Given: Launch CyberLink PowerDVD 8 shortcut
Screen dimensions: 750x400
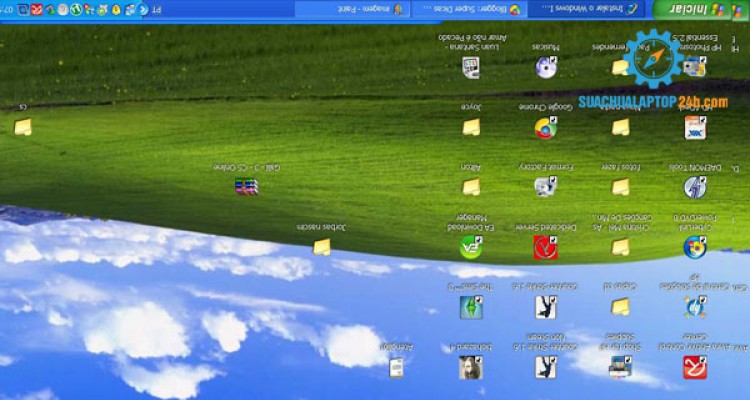Looking at the screenshot, I should click(x=695, y=246).
